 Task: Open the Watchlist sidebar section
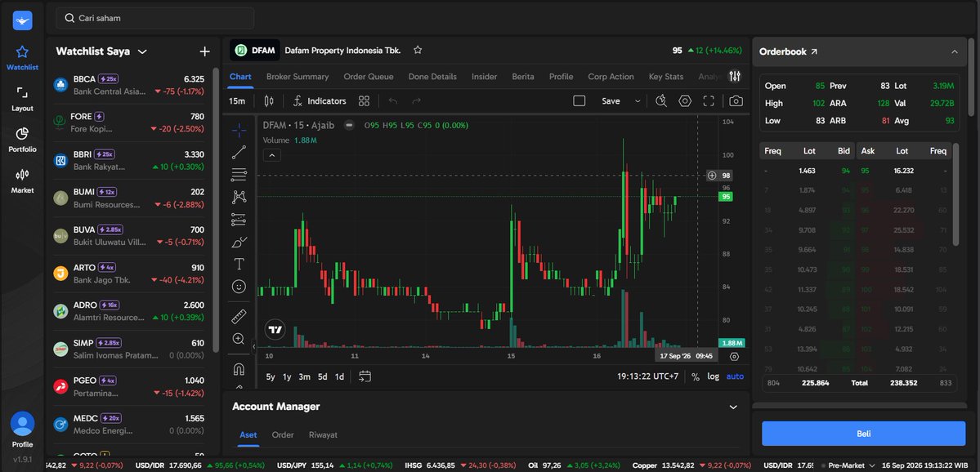pos(22,57)
